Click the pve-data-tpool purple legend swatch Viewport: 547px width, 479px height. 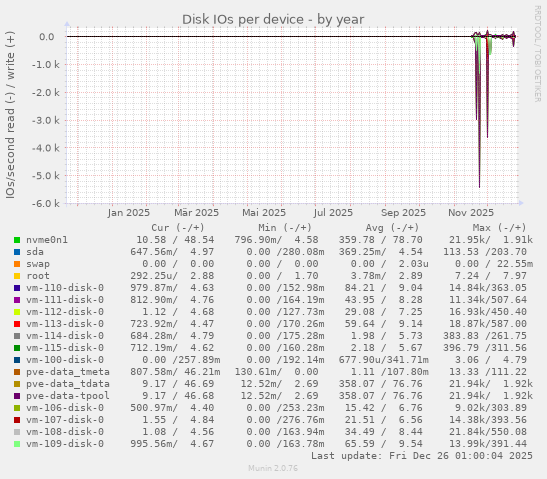(x=17, y=396)
